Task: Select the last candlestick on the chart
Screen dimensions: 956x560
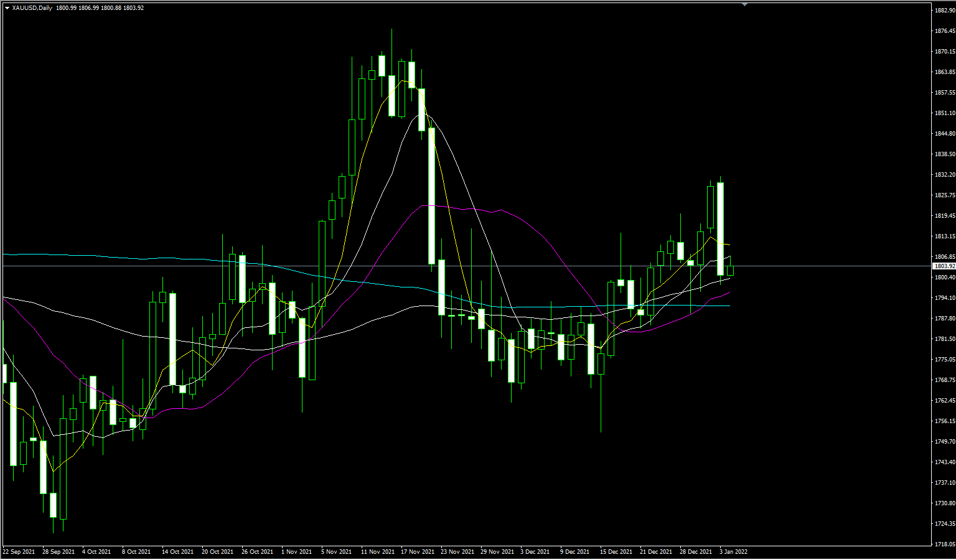Action: 730,271
